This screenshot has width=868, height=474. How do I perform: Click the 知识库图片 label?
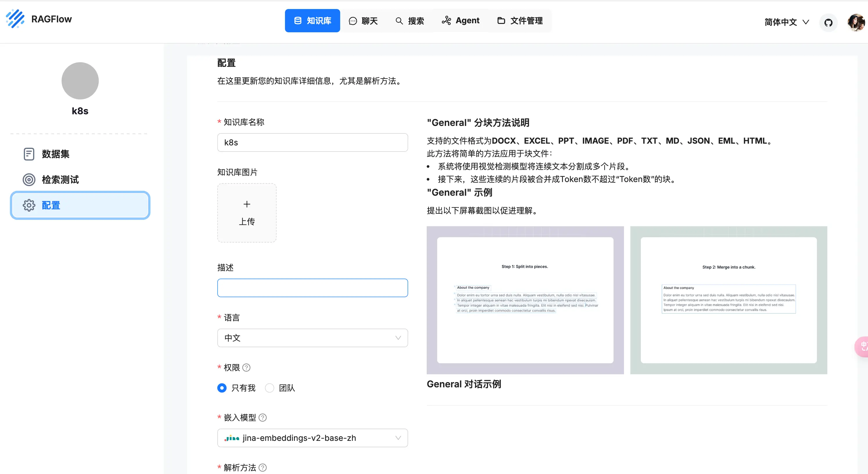(238, 172)
